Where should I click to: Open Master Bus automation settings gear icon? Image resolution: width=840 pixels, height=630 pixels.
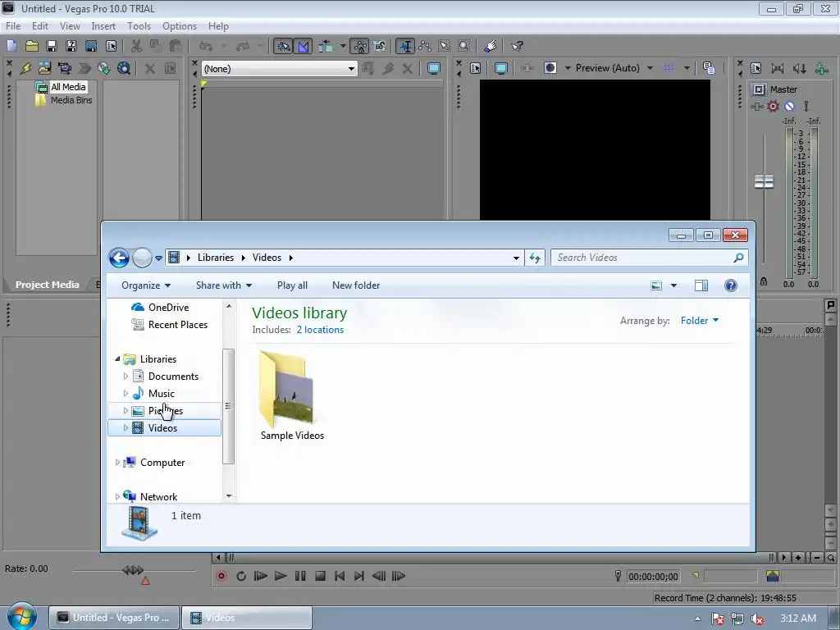coord(773,106)
